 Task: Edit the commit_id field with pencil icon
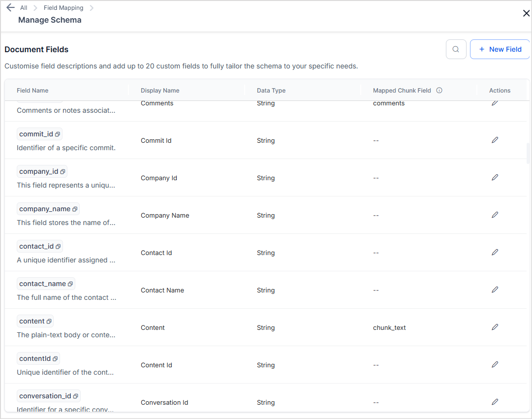click(x=495, y=140)
